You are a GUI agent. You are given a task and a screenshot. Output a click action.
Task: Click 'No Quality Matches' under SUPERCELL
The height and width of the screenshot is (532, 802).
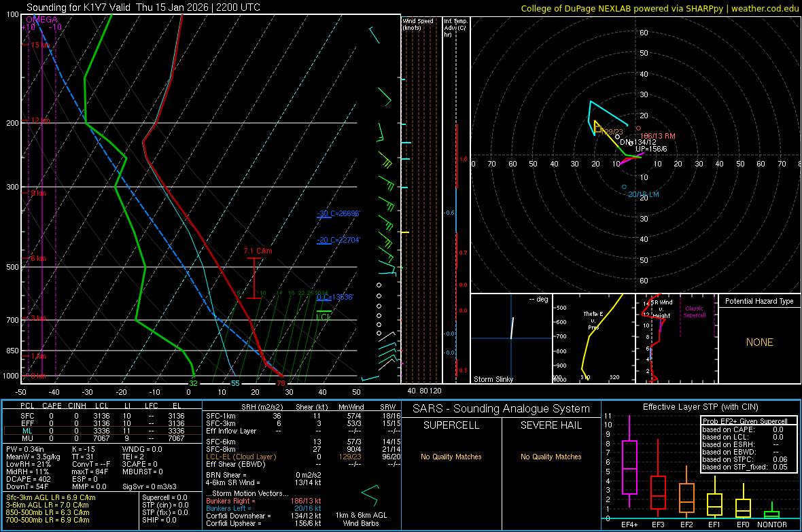(x=451, y=457)
